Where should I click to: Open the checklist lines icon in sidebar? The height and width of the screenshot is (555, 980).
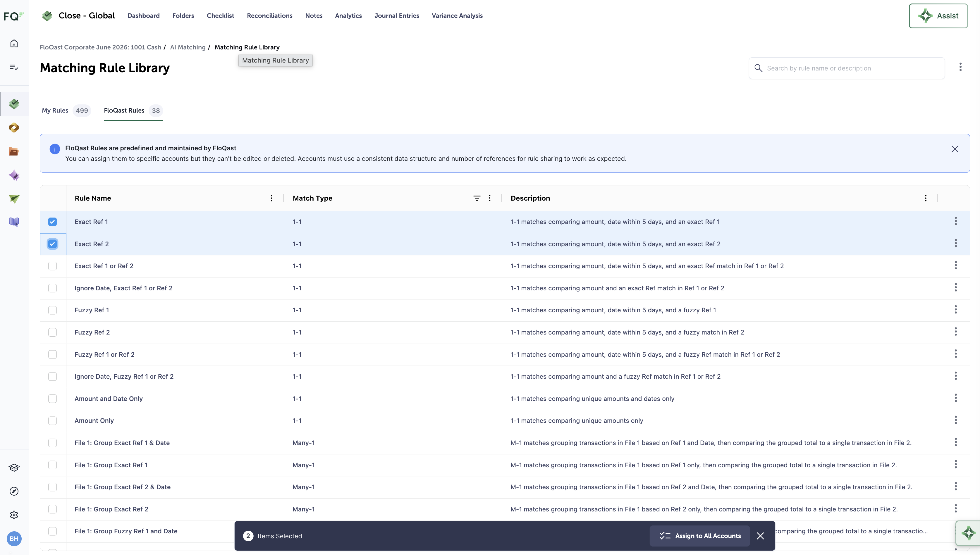[14, 67]
